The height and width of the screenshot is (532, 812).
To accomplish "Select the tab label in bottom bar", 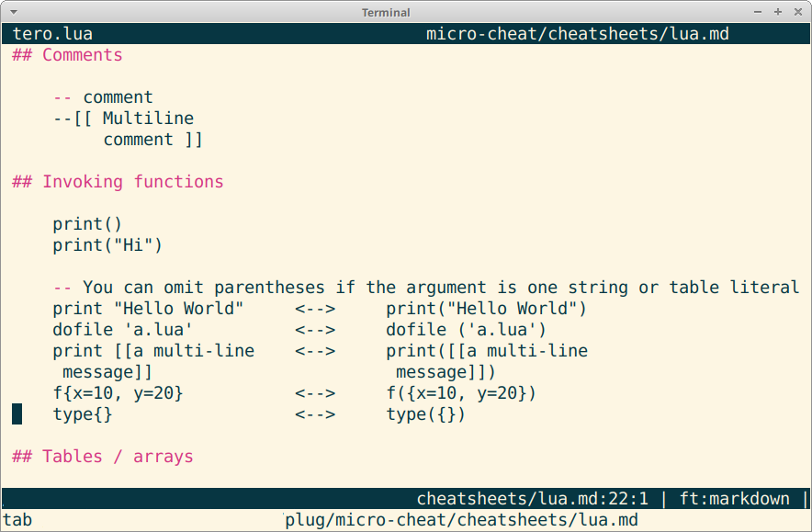I will coord(17,520).
